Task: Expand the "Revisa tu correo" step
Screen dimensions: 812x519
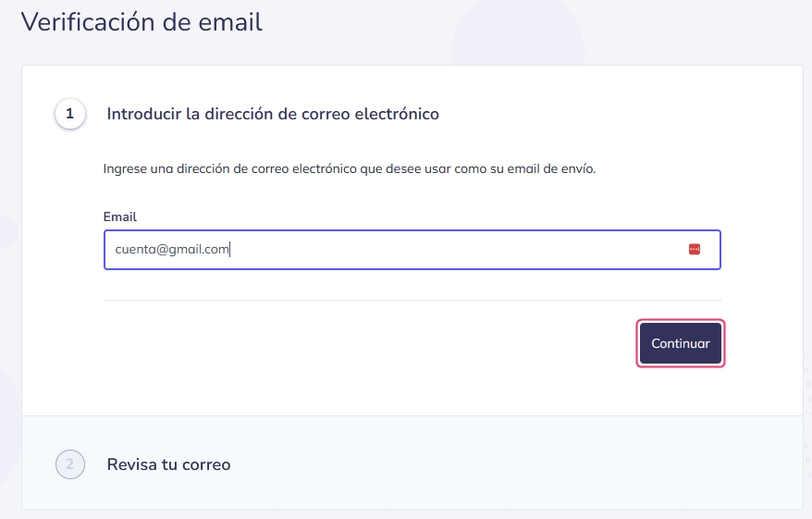Action: 168,464
